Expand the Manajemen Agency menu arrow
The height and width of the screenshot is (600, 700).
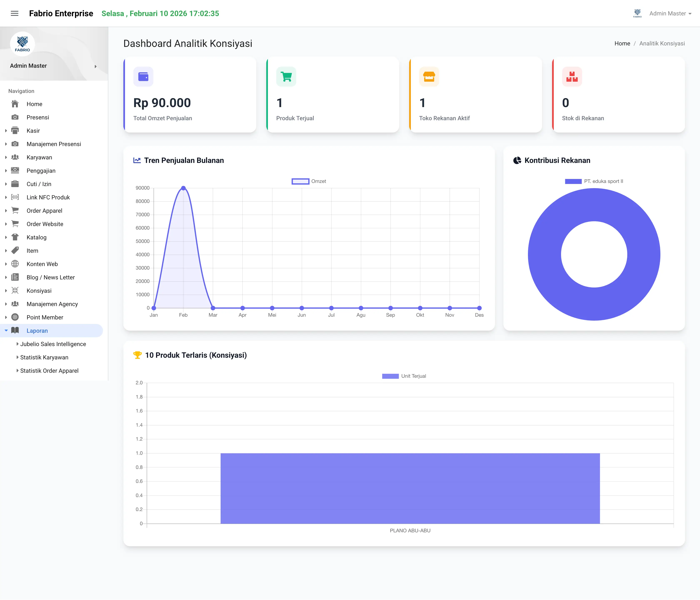(6, 304)
